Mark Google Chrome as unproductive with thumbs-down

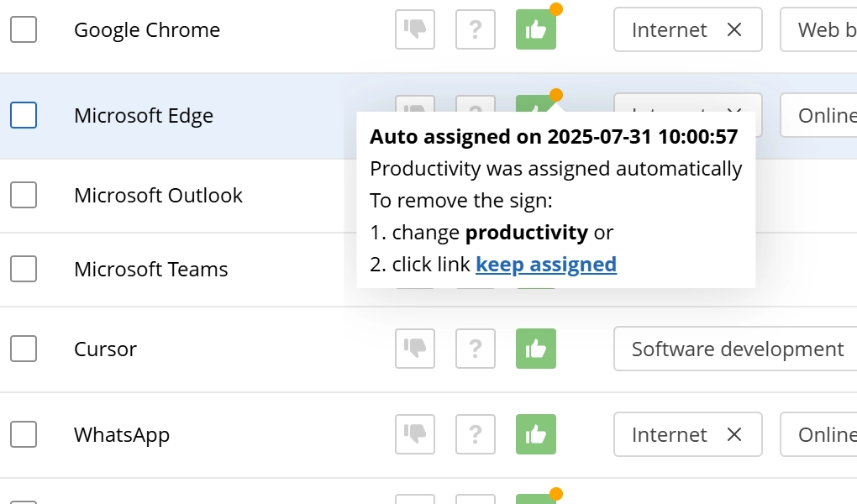coord(415,29)
